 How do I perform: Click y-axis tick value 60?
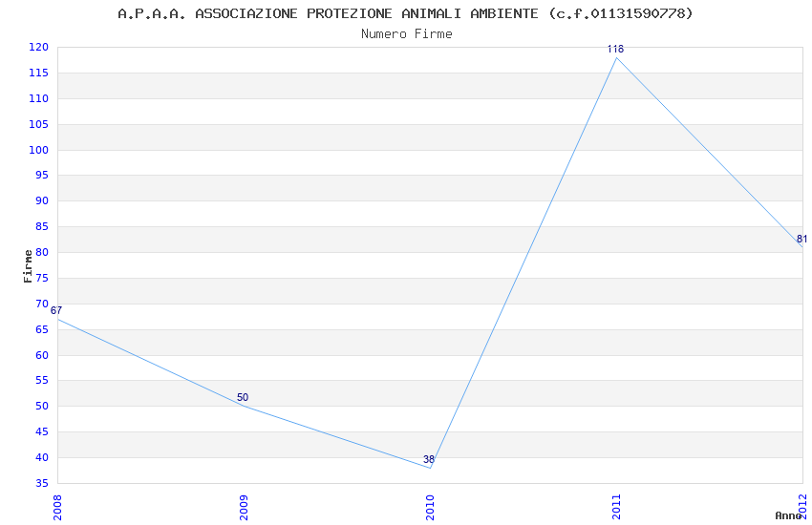click(42, 355)
